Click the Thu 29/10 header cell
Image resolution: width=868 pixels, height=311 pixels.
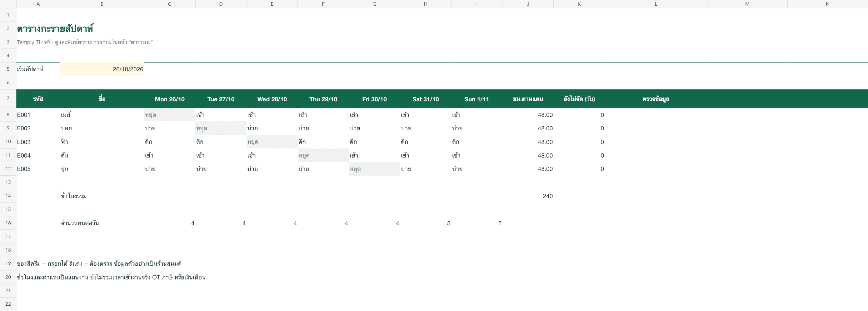(323, 99)
